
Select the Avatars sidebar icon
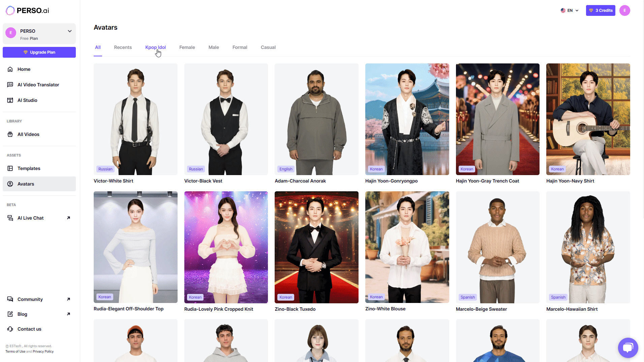(x=10, y=184)
